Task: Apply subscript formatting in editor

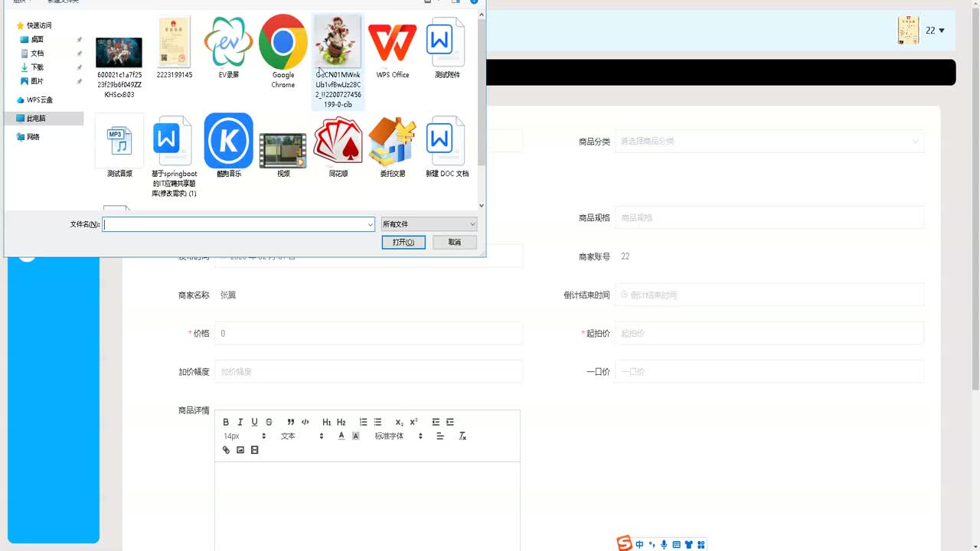Action: [400, 422]
